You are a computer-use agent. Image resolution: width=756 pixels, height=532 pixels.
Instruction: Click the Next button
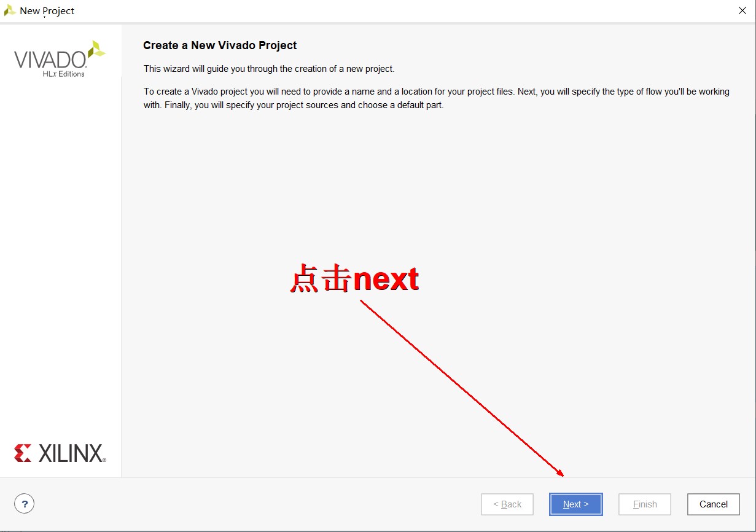click(575, 504)
